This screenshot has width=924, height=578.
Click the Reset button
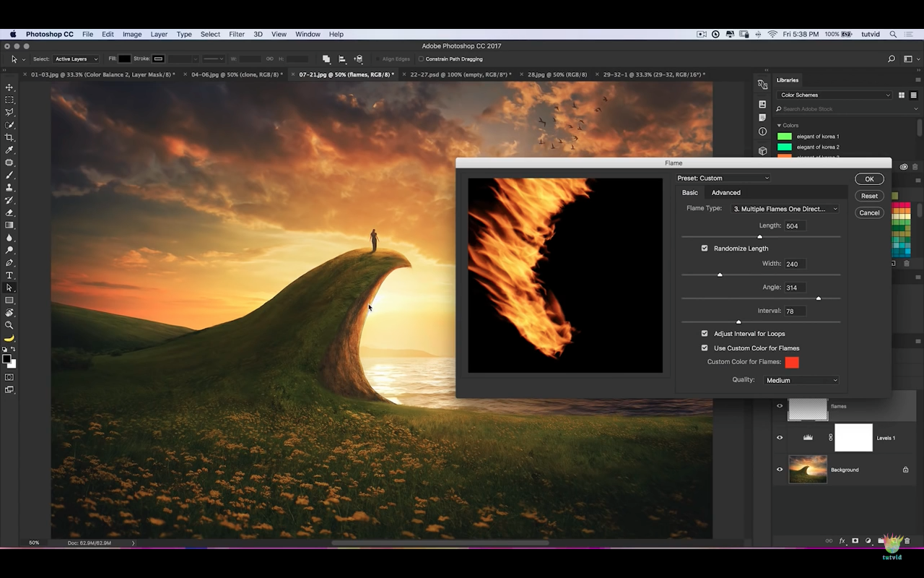[869, 196]
